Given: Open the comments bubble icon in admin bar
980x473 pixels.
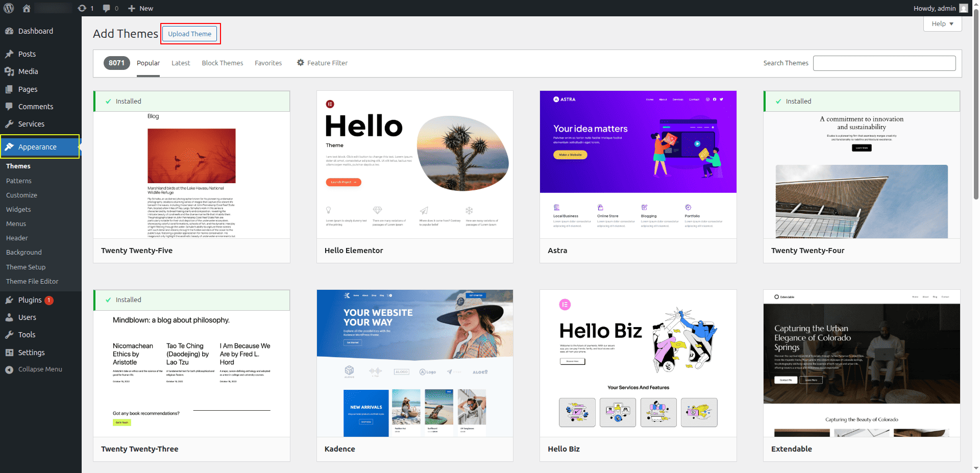Looking at the screenshot, I should [x=107, y=8].
